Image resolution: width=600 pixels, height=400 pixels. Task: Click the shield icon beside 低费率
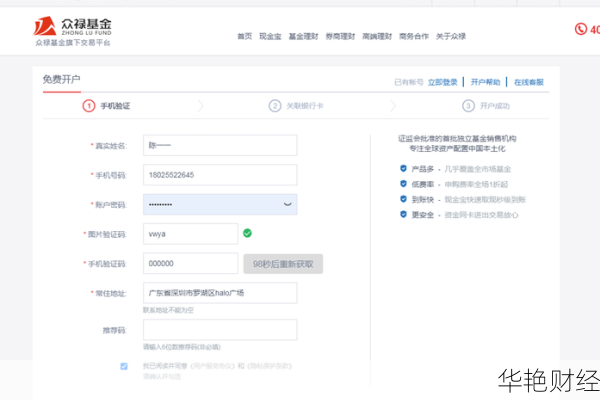click(x=403, y=184)
